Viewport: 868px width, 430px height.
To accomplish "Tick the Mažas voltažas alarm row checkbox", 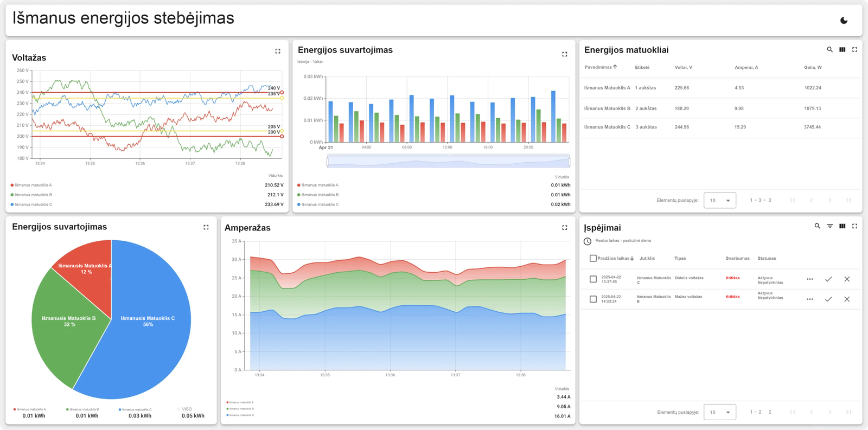I will click(x=593, y=299).
